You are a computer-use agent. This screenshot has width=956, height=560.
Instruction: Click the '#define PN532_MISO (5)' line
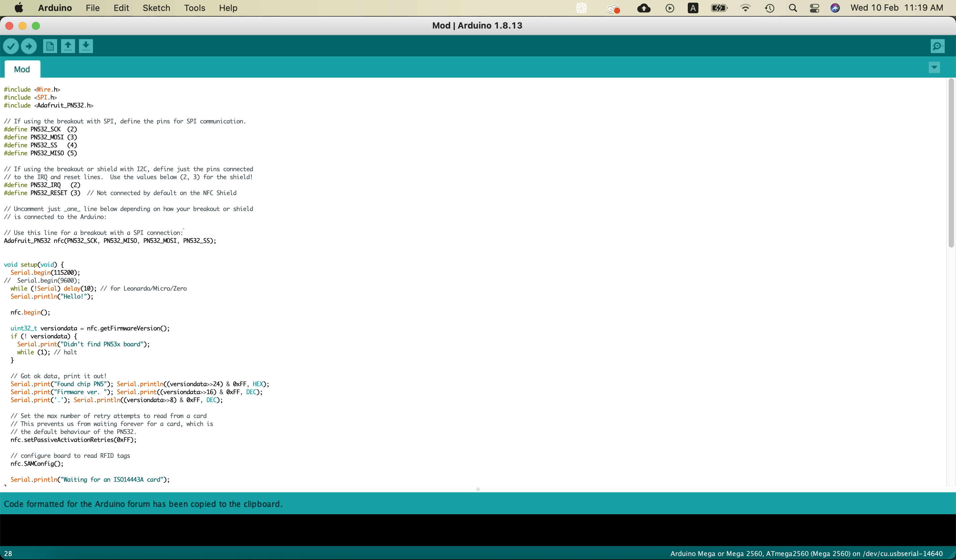click(40, 153)
